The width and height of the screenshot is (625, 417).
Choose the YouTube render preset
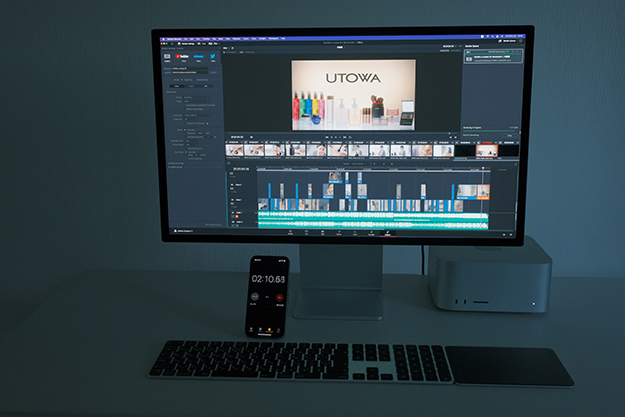coord(182,56)
